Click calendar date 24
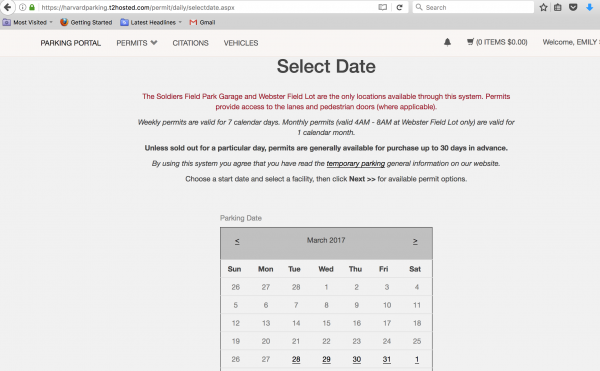The width and height of the screenshot is (600, 371). (387, 341)
